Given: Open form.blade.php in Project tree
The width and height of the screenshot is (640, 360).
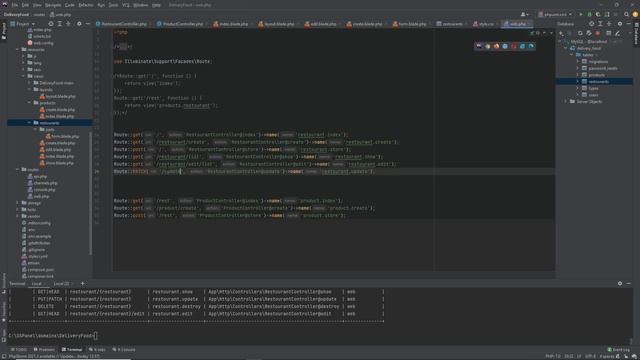Looking at the screenshot, I should pyautogui.click(x=62, y=136).
